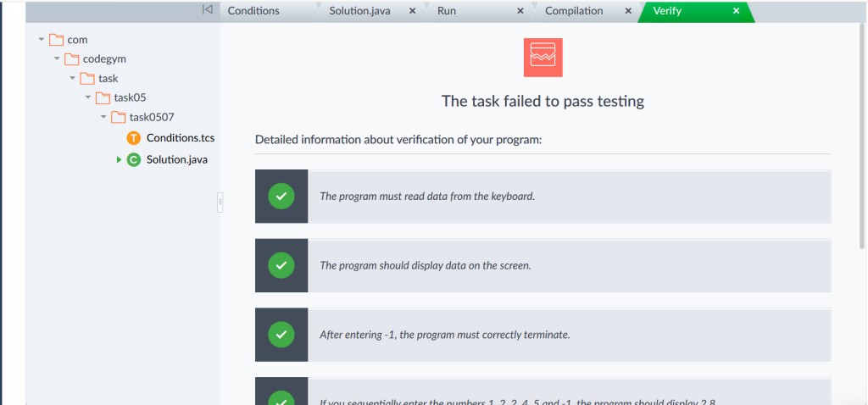The image size is (868, 405).
Task: Select the Verify tab
Action: coord(667,11)
